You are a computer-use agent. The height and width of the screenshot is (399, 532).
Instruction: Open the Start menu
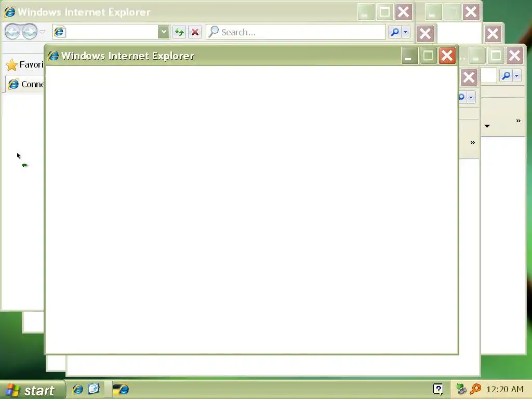(33, 390)
